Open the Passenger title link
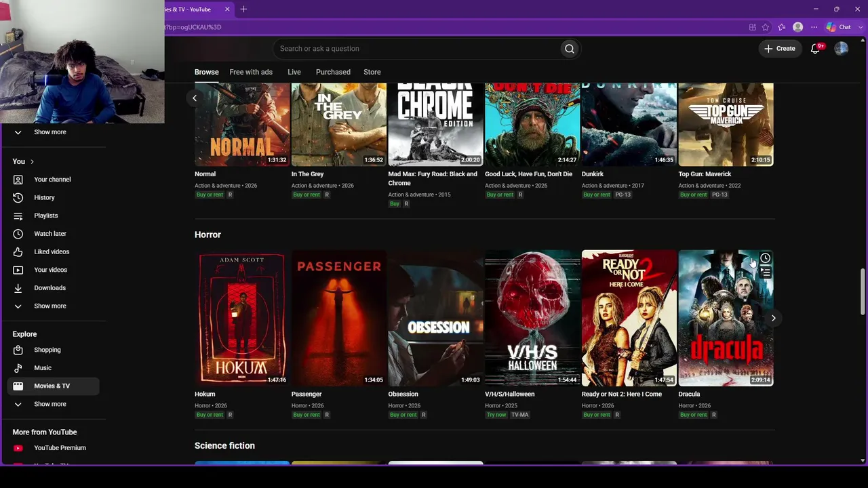 (307, 394)
